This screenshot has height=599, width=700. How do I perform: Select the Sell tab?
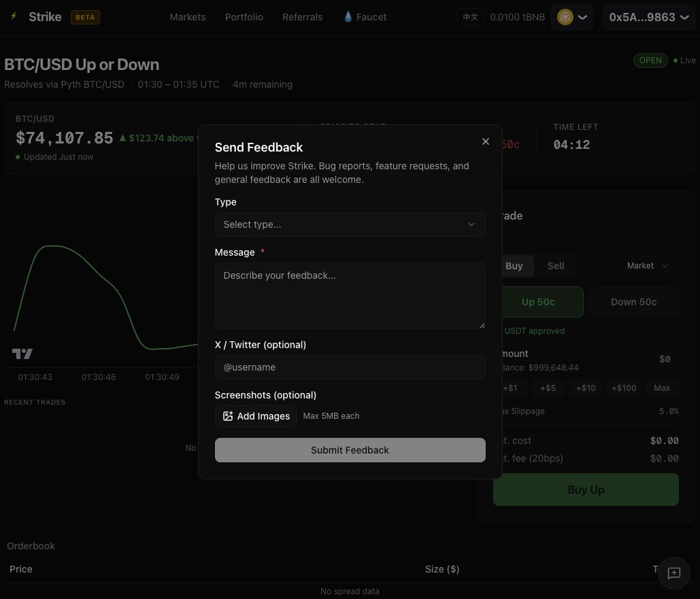[556, 266]
